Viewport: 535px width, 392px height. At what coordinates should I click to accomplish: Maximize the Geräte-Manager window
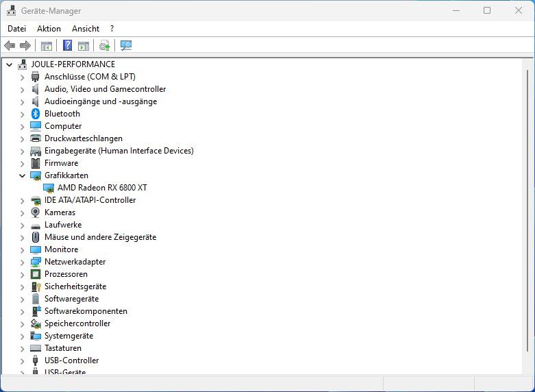pyautogui.click(x=487, y=10)
